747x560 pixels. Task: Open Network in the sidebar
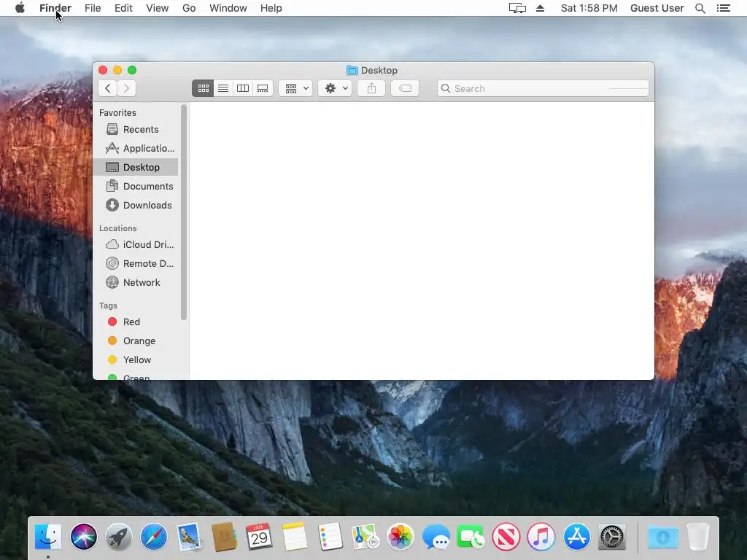136,282
